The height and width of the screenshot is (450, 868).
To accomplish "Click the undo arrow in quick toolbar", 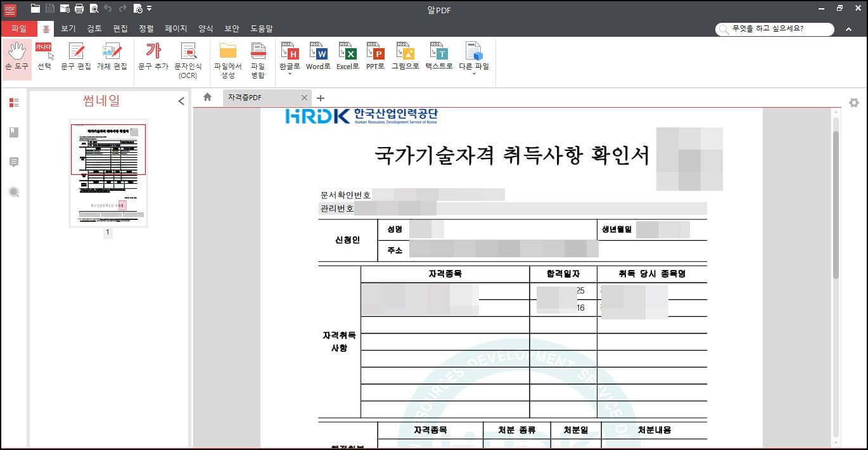I will coord(108,8).
